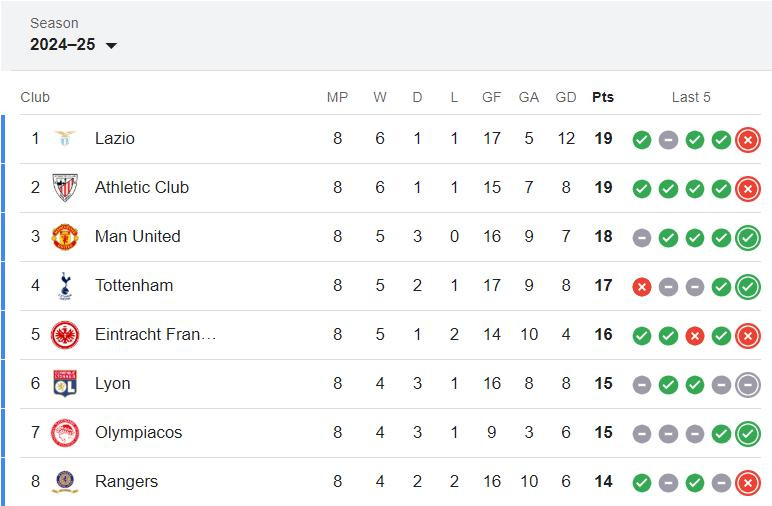The image size is (772, 506).
Task: Click the Rangers crest icon
Action: (65, 481)
